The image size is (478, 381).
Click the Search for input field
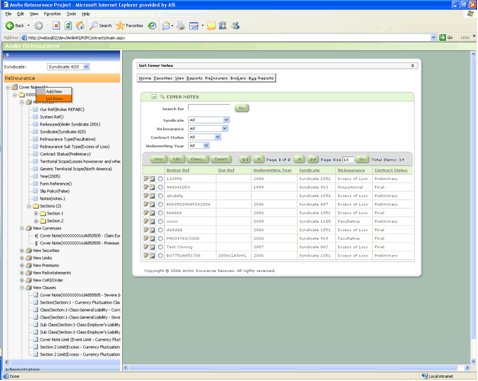point(209,108)
